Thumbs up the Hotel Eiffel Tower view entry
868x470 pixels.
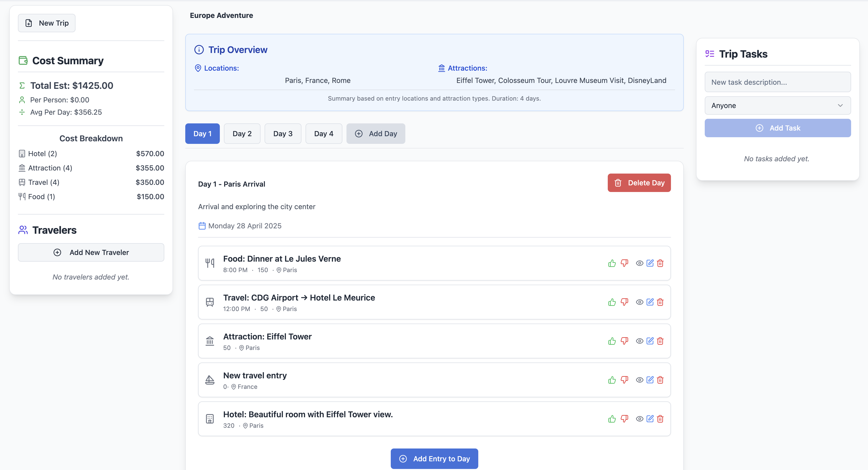tap(612, 419)
